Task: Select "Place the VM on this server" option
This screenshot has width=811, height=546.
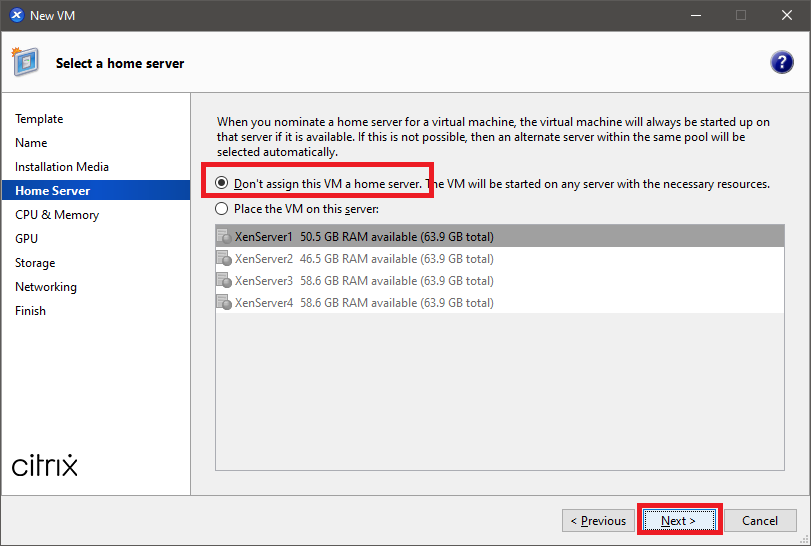Action: point(222,209)
